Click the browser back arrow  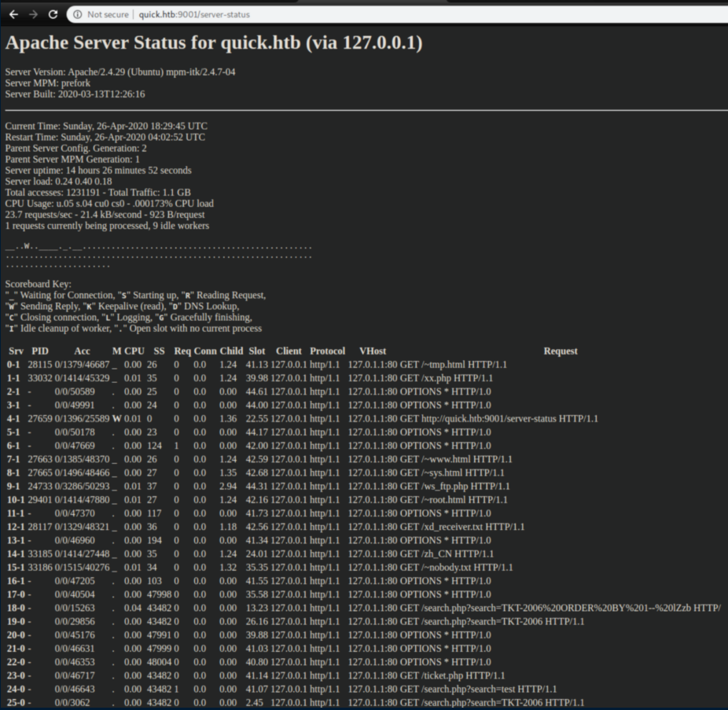tap(13, 14)
